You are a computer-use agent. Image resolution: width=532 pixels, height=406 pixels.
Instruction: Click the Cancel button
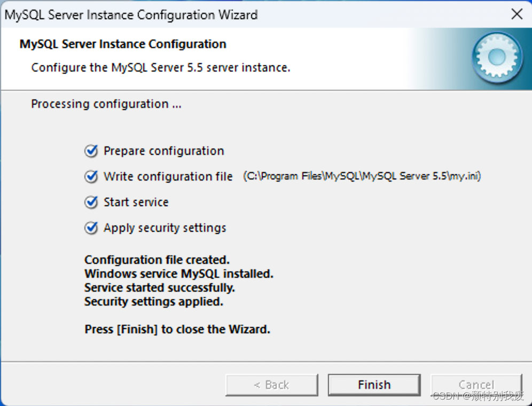tap(476, 384)
